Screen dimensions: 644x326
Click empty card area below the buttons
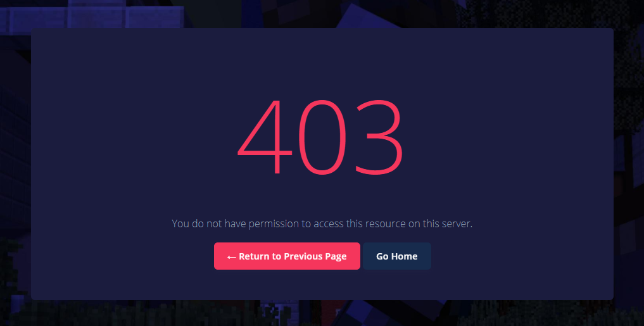click(x=322, y=285)
